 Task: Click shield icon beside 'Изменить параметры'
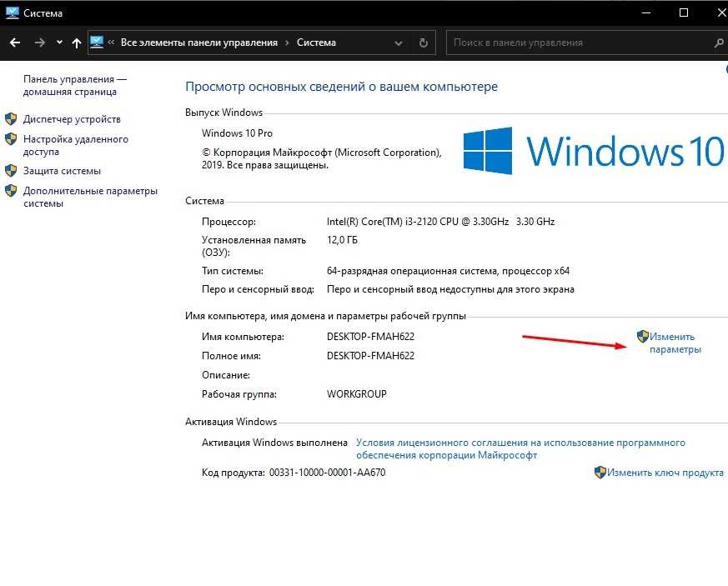(x=643, y=337)
